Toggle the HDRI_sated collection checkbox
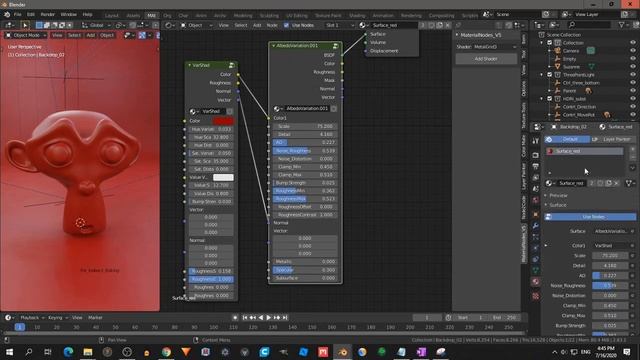Image resolution: width=640 pixels, height=360 pixels. tap(549, 99)
